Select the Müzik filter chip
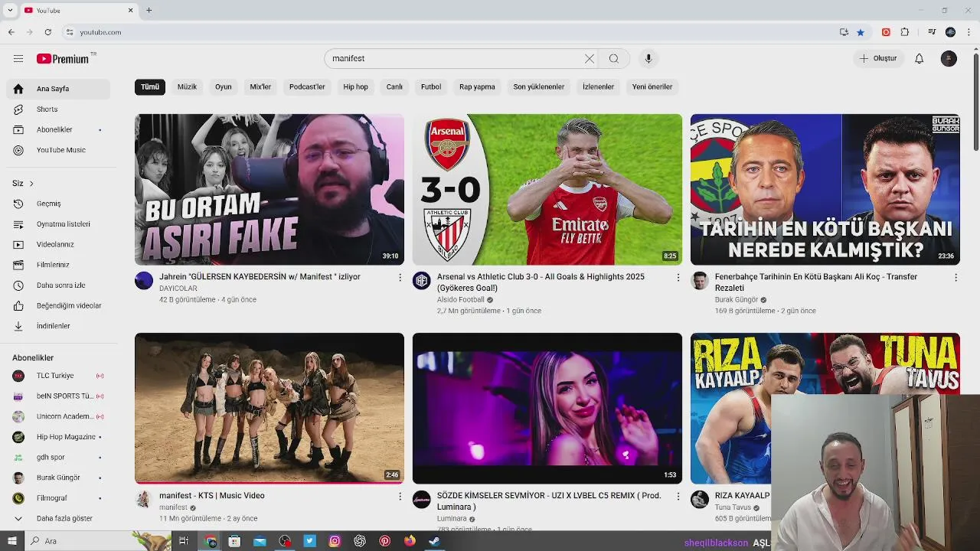This screenshot has height=551, width=980. (x=187, y=86)
